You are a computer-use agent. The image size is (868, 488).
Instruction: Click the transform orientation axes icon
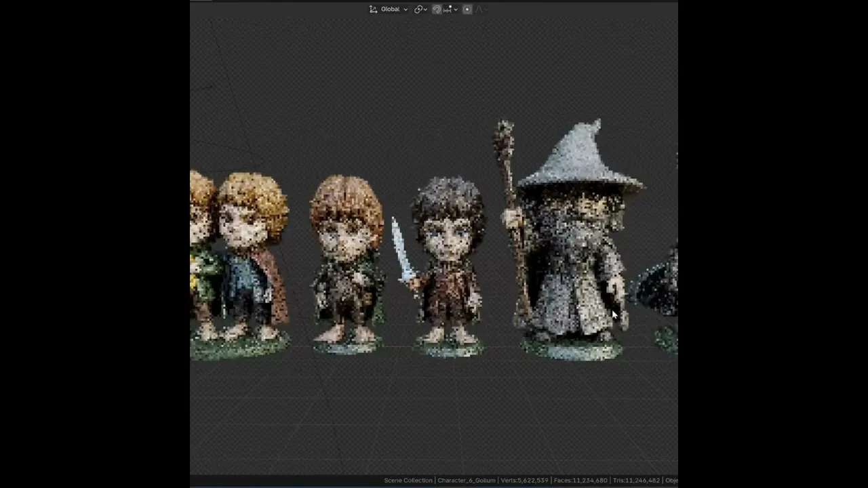click(x=373, y=9)
